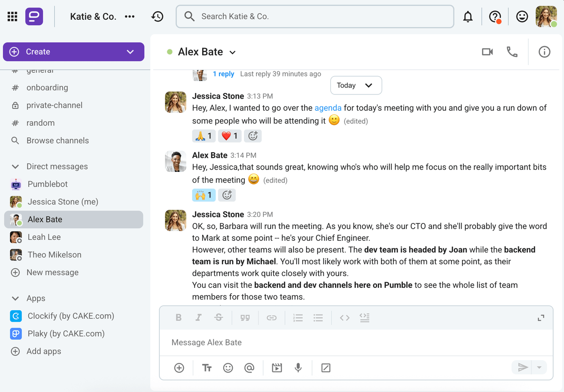Toggle the raised-hands reaction on Alex's reply
564x392 pixels.
(204, 195)
